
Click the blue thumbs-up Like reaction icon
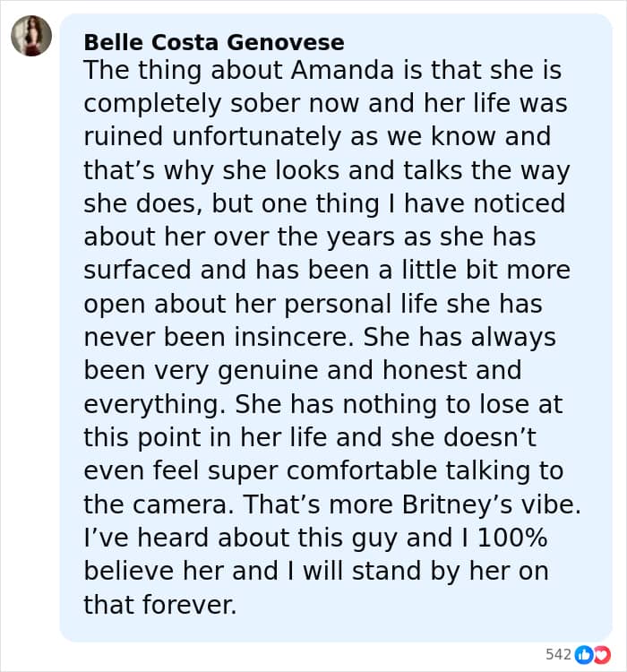(583, 654)
